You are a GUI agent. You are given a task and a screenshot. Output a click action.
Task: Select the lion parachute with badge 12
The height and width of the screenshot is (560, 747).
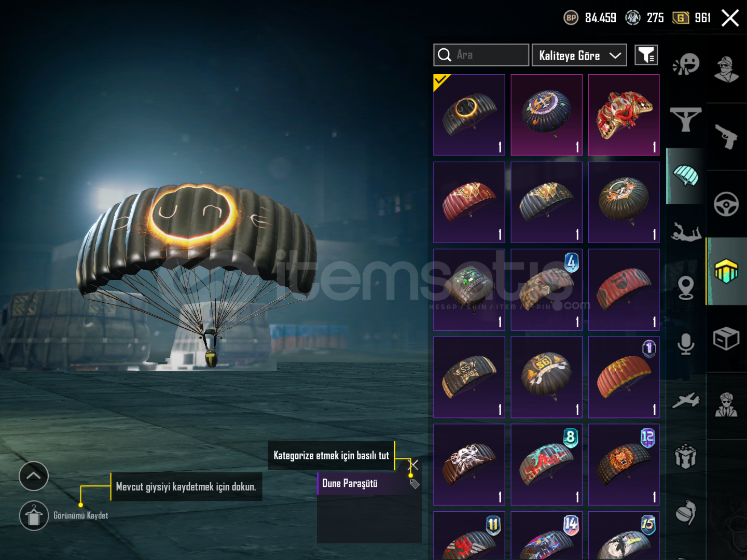(x=624, y=465)
